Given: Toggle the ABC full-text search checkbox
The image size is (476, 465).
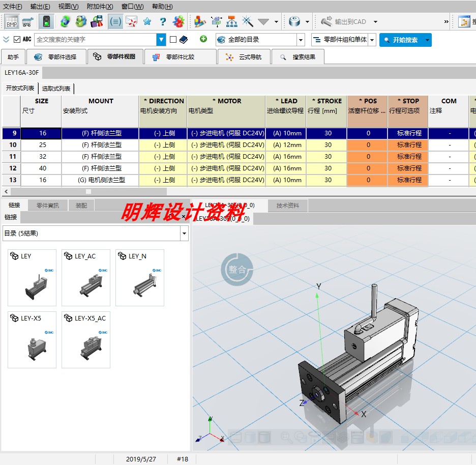Looking at the screenshot, I should (x=17, y=40).
